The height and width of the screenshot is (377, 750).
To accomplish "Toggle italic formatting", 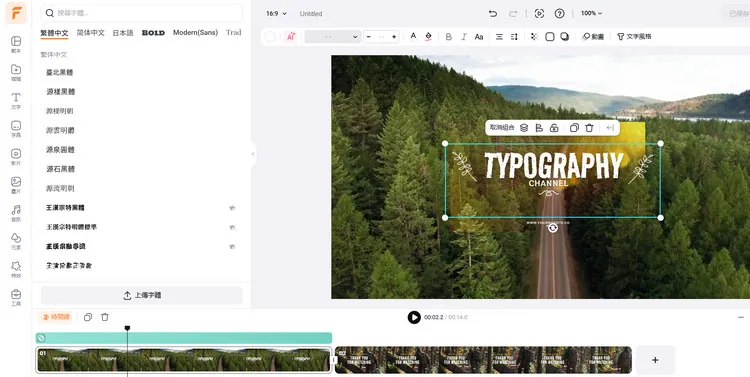I will point(463,36).
